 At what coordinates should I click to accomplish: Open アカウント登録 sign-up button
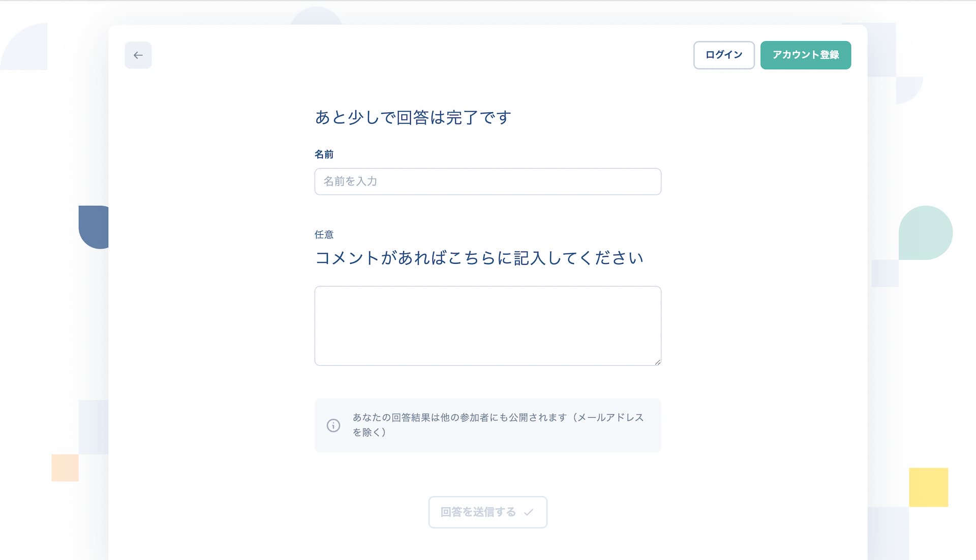tap(805, 55)
